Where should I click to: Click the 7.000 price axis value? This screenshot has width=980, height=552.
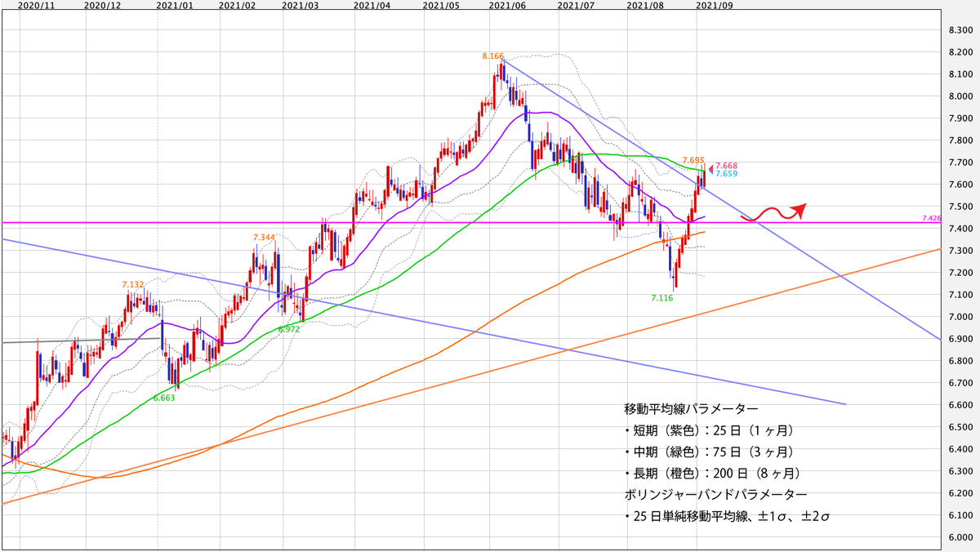pyautogui.click(x=960, y=317)
